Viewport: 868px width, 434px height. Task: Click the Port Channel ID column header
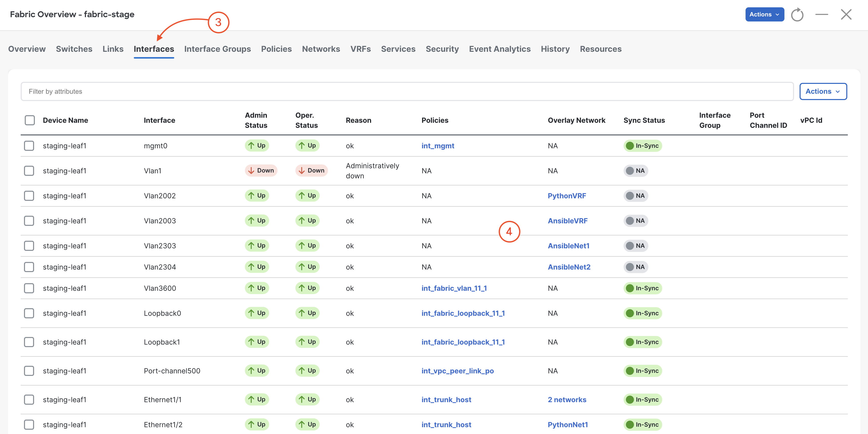tap(768, 120)
